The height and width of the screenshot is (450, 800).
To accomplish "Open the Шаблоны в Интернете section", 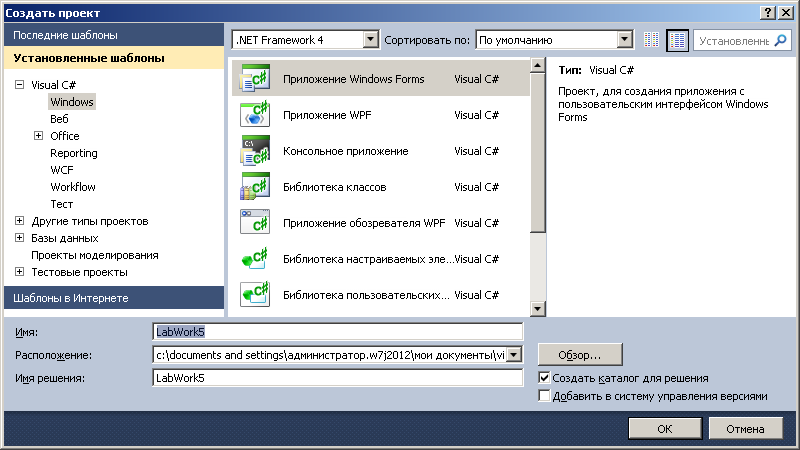I will (114, 297).
